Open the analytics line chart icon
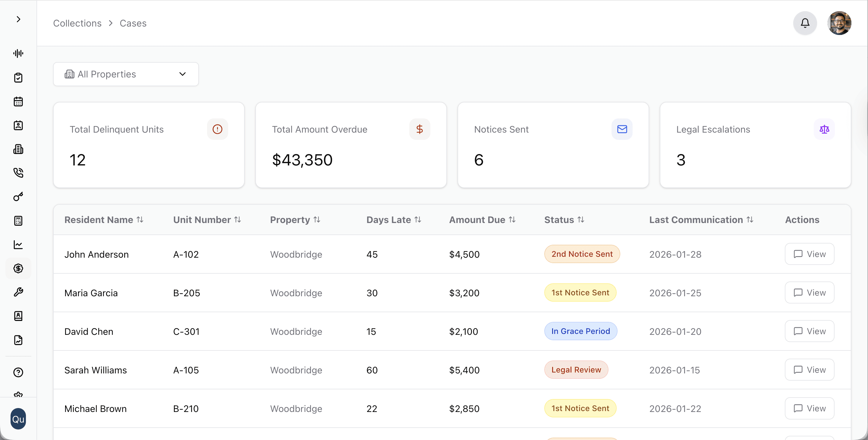This screenshot has height=440, width=868. coord(18,245)
